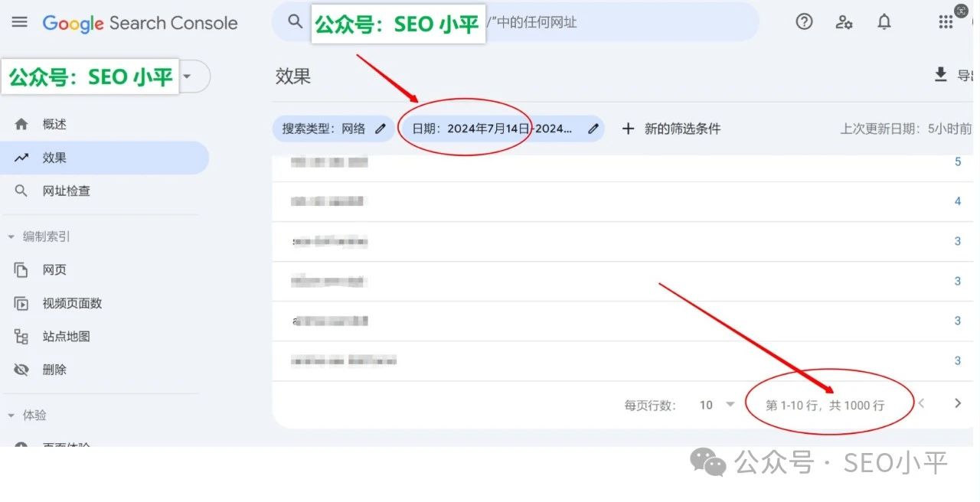Edit the 搜索类型：网络 filter chip
Screen dimensions: 980x502
click(334, 129)
